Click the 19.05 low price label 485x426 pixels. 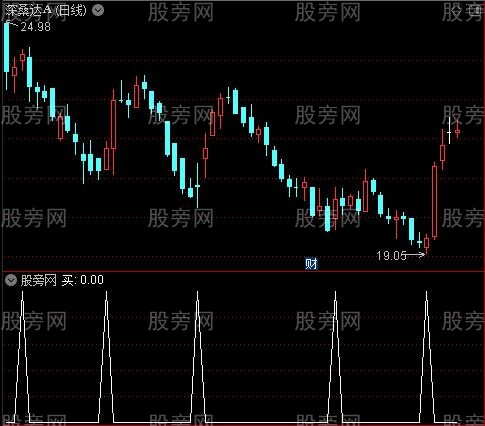click(391, 256)
